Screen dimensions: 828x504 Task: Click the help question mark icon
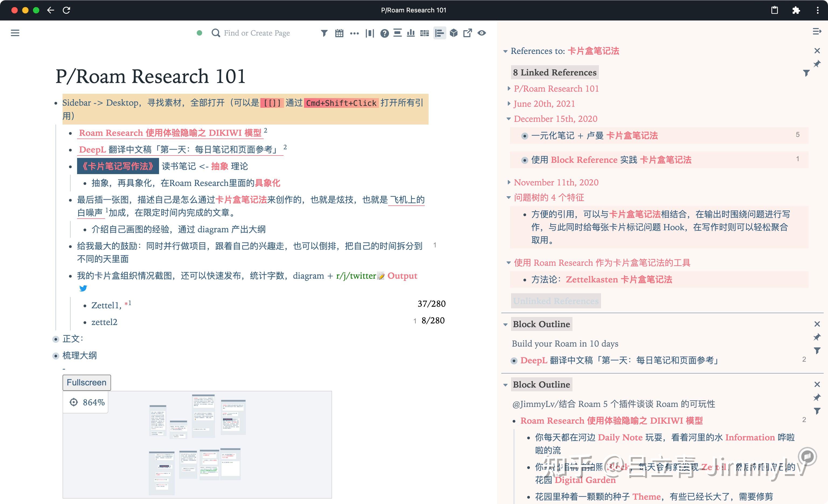[384, 33]
